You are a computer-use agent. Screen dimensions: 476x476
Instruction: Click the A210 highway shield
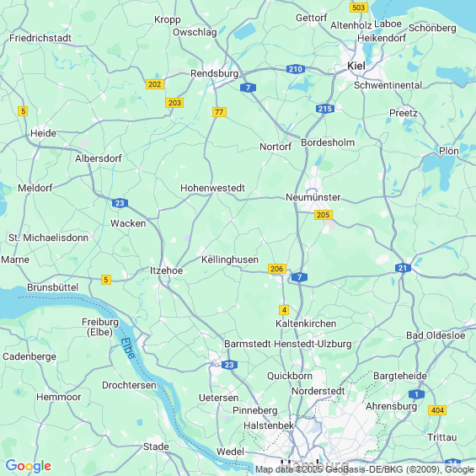pos(296,69)
